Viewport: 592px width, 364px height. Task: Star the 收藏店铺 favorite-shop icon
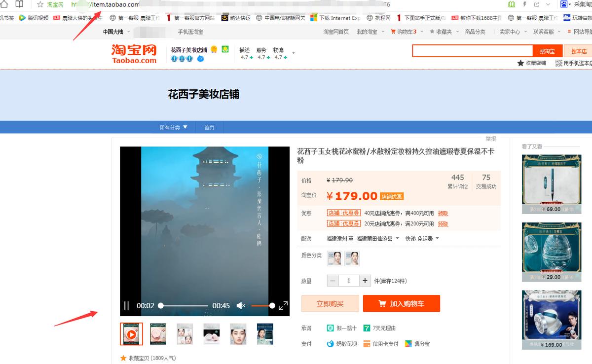(x=521, y=63)
